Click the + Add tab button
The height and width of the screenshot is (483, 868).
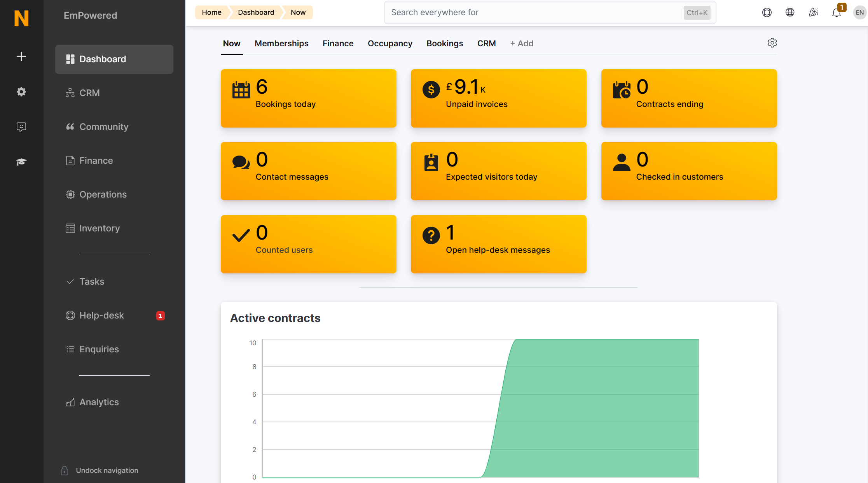coord(522,44)
